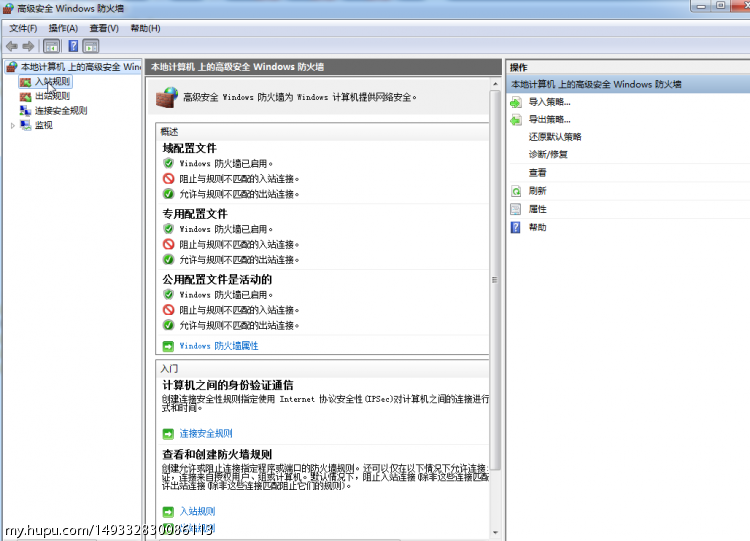The image size is (750, 541).
Task: Open the 查看 action submenu
Action: pos(537,173)
